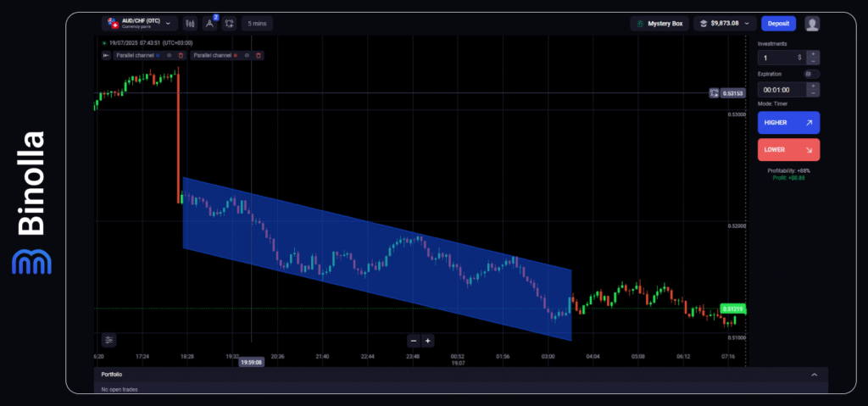868x406 pixels.
Task: Zoom in chart with plus button
Action: point(428,341)
